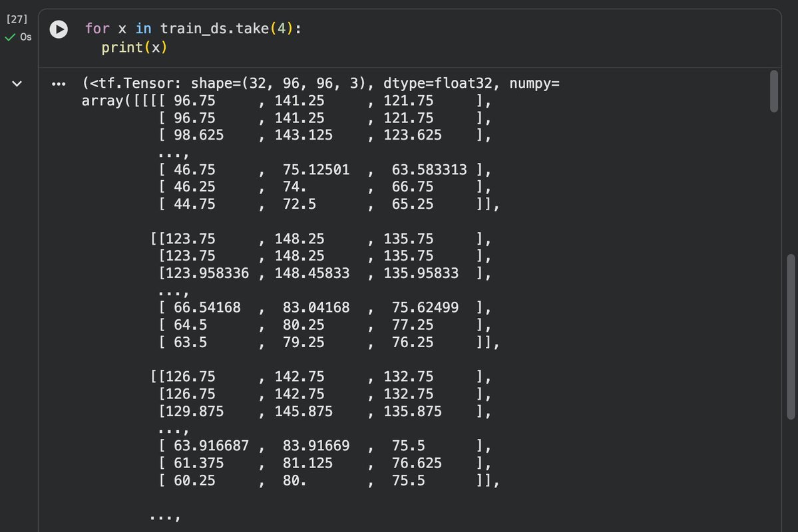Click the value 63.916687
798x532 pixels.
click(x=211, y=446)
